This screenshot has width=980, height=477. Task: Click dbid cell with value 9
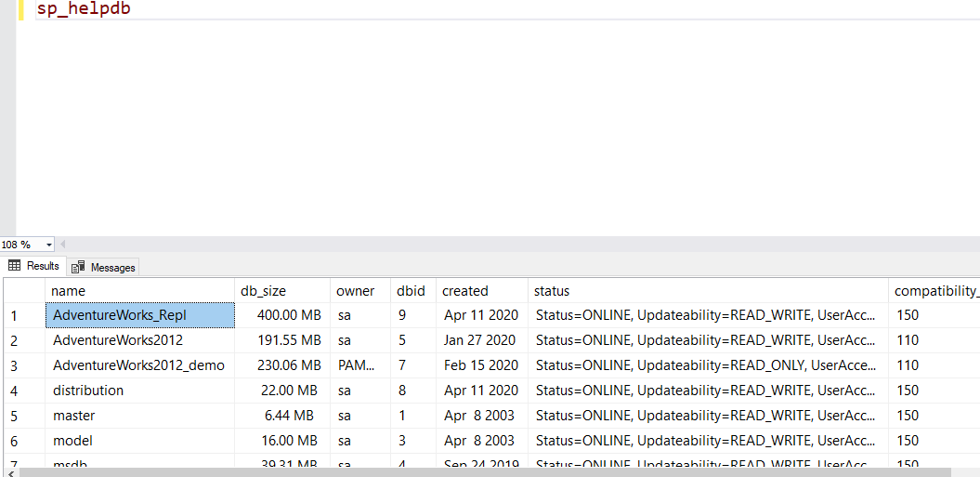(x=413, y=315)
